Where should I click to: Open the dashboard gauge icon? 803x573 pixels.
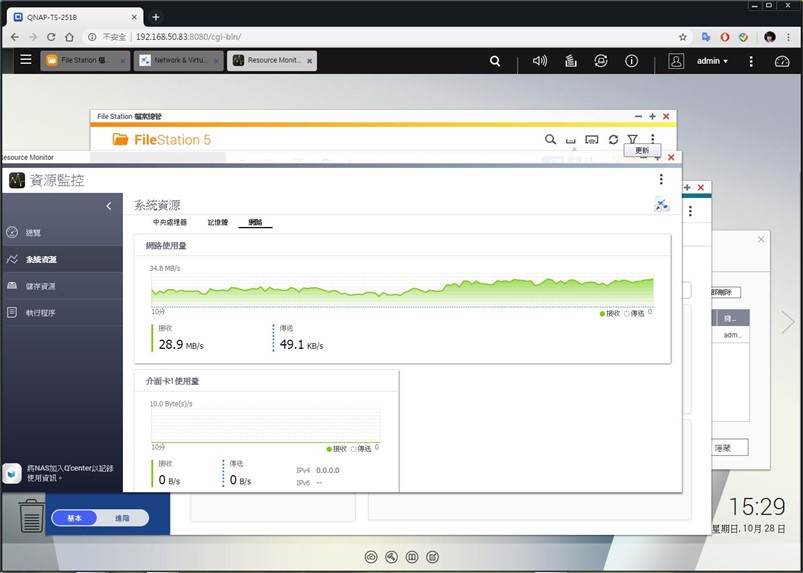pyautogui.click(x=781, y=61)
